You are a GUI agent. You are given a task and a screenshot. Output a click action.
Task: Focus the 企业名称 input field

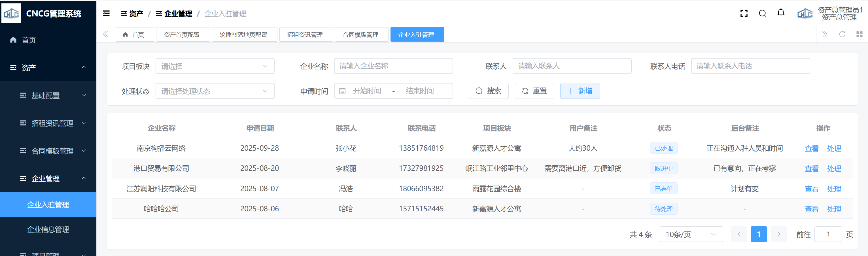pos(393,66)
